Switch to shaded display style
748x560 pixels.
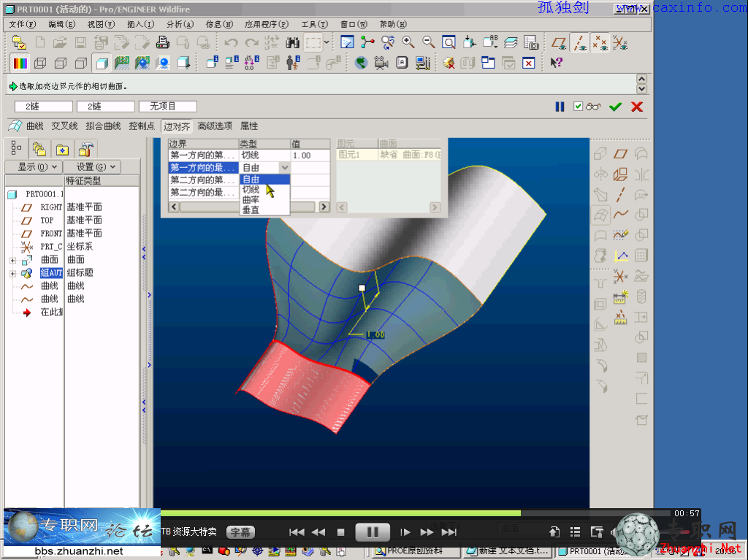[102, 63]
